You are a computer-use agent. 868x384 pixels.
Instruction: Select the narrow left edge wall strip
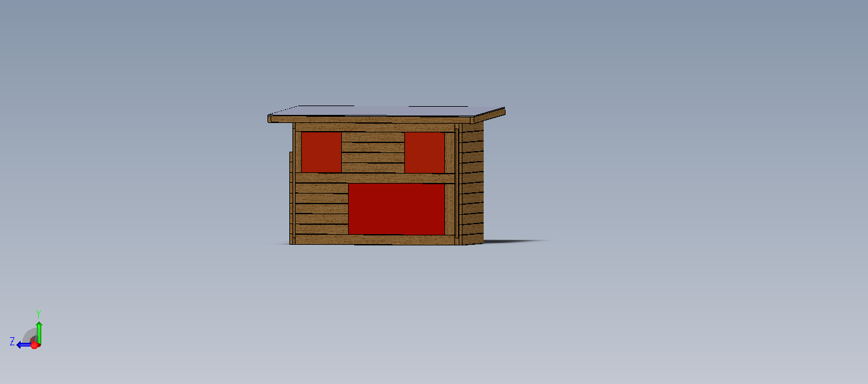pyautogui.click(x=291, y=197)
